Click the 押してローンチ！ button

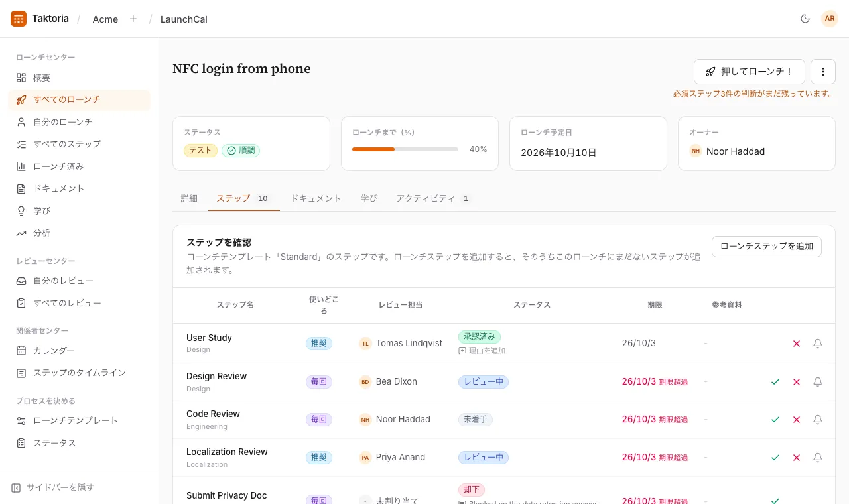(750, 72)
